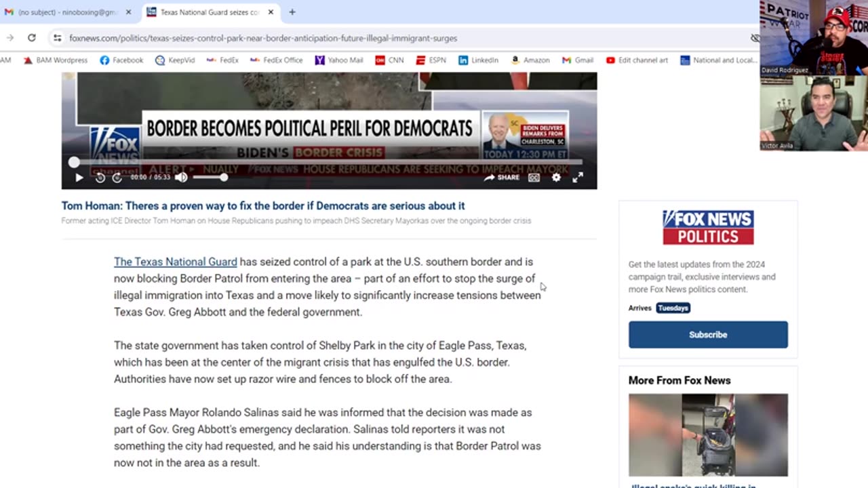Image resolution: width=868 pixels, height=488 pixels.
Task: Open Yahoo Mail bookmark
Action: coord(339,60)
